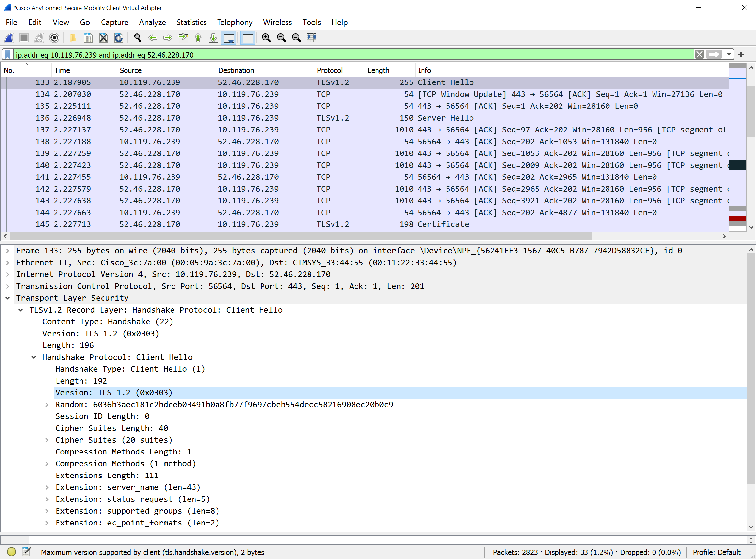Collapse the Transport Layer Security section
The image size is (756, 559).
[8, 298]
